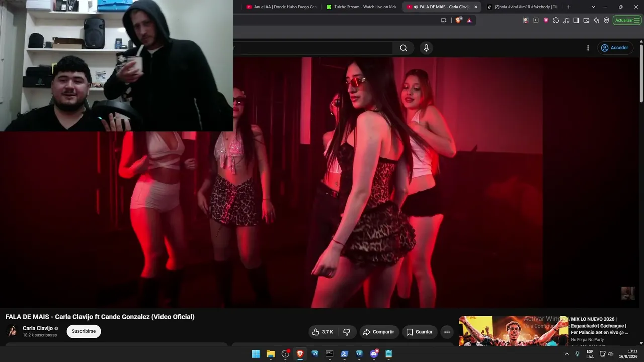The height and width of the screenshot is (362, 644).
Task: Open more actions ellipsis below video
Action: 447,332
